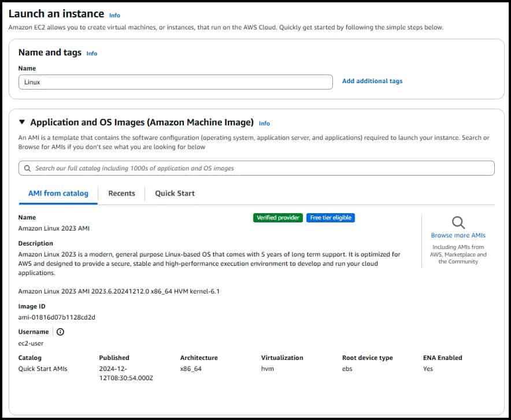The width and height of the screenshot is (511, 420).
Task: Click Info next to Name and tags heading
Action: tap(92, 53)
